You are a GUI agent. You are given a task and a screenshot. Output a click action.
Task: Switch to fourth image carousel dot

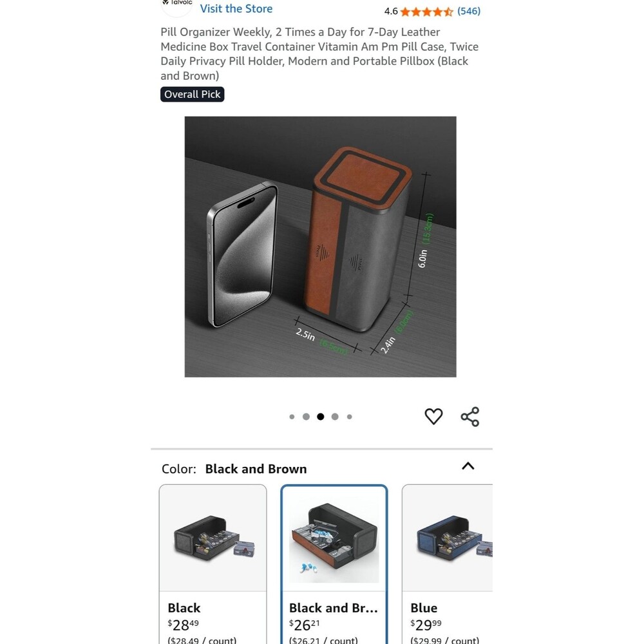point(335,417)
